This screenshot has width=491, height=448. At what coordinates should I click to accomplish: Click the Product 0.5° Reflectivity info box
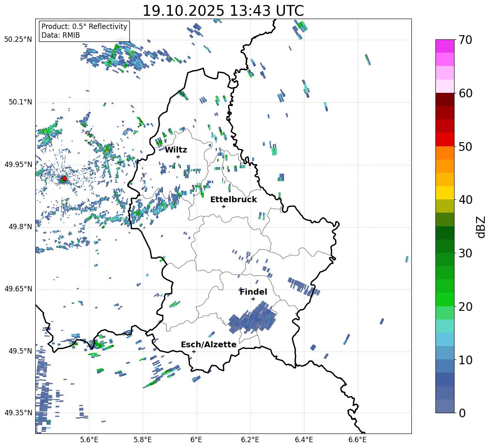[84, 31]
